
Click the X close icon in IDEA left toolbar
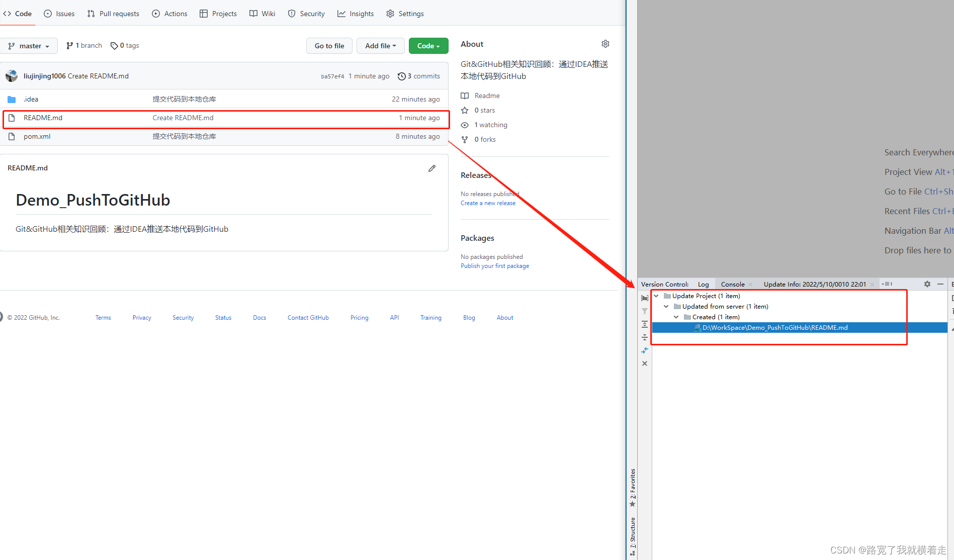tap(645, 363)
